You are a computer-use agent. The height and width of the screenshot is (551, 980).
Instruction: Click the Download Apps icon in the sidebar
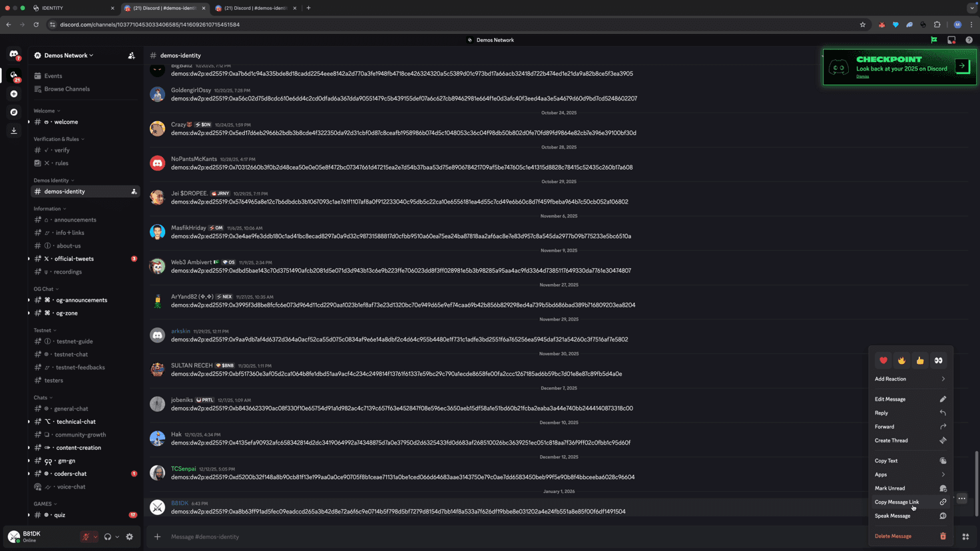(x=14, y=130)
